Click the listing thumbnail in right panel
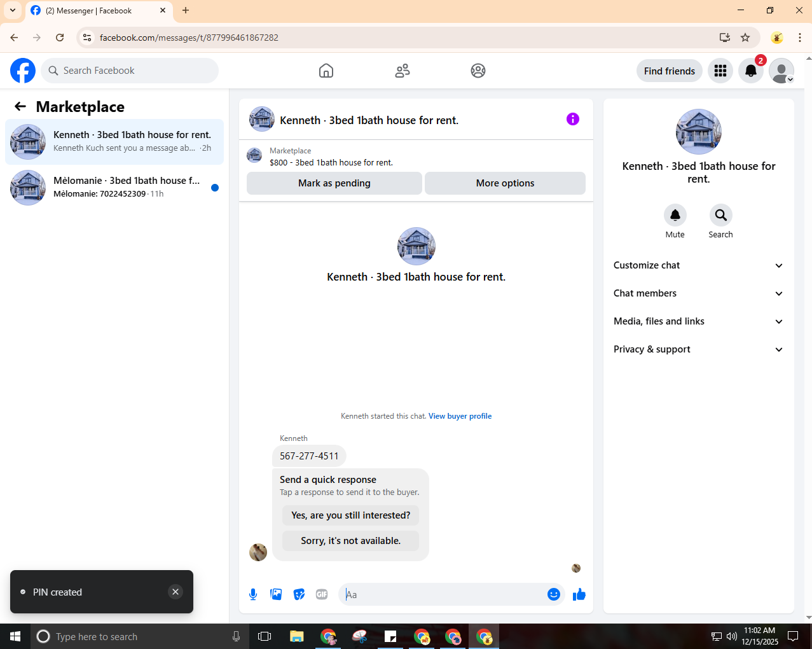 tap(698, 132)
